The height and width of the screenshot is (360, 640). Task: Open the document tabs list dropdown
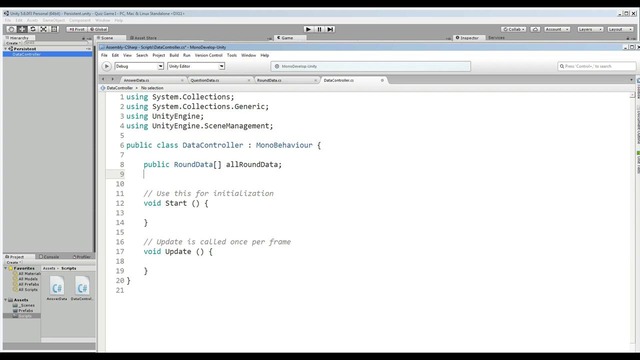click(631, 80)
